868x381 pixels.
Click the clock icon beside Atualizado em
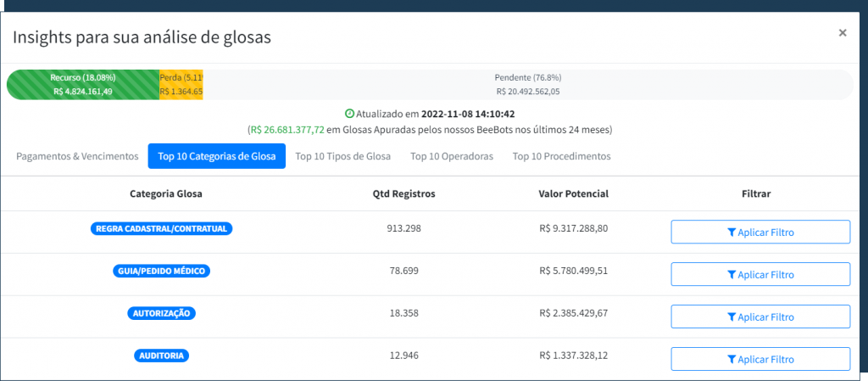tap(349, 114)
